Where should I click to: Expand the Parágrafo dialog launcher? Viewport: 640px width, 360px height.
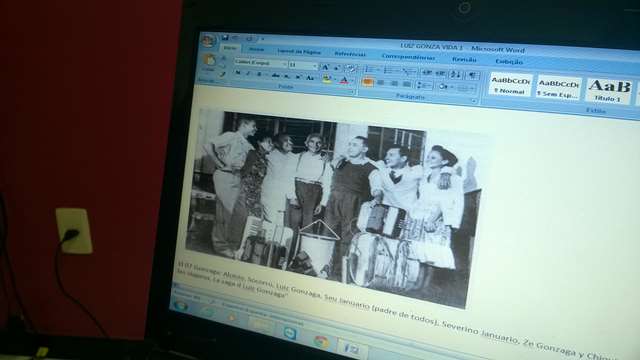(474, 101)
